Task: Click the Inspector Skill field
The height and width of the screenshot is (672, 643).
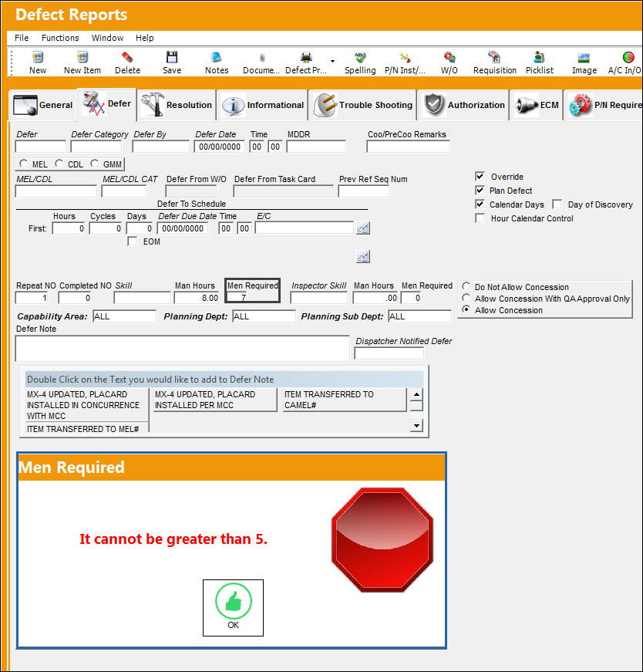Action: [318, 298]
